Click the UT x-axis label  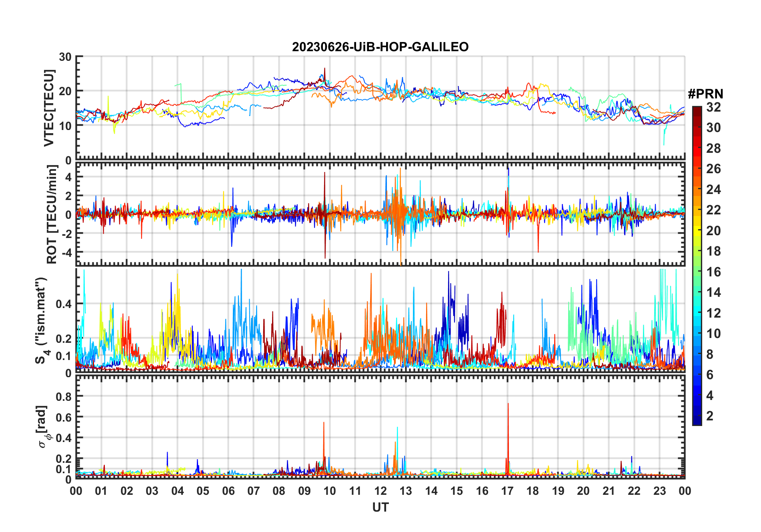point(380,507)
